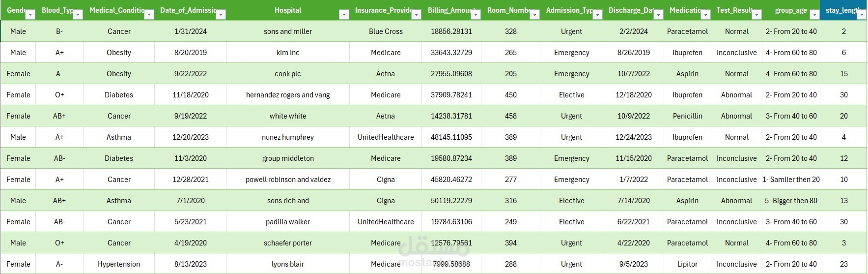
Task: Open the Insurance_Provider filter dropdown
Action: [x=416, y=15]
